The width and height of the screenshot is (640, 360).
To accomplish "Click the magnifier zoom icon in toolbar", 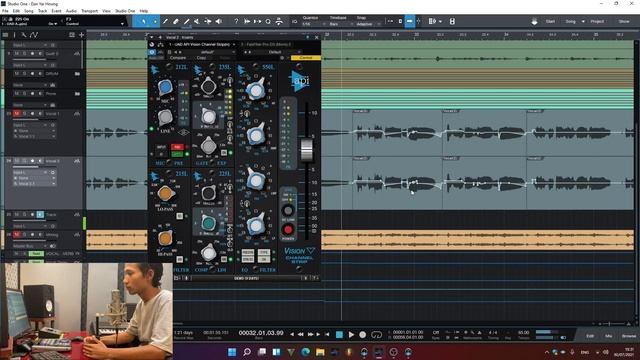I will [268, 21].
